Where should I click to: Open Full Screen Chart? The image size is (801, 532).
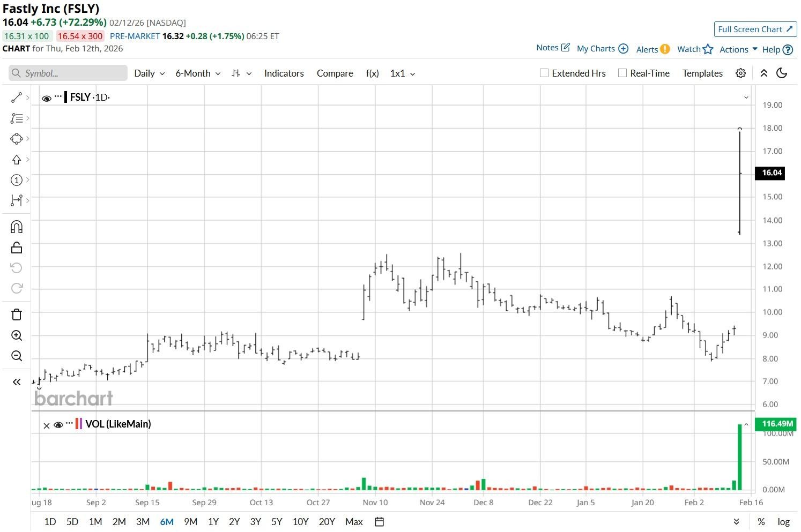pos(755,29)
